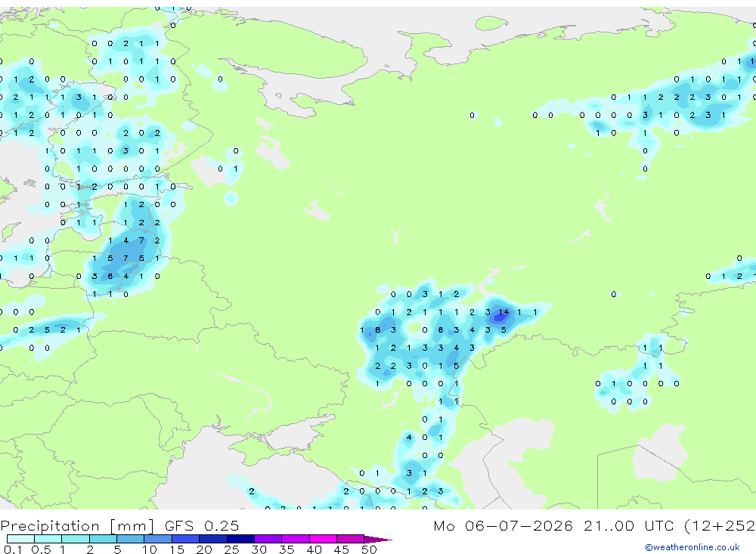Pick the 1–2 mm legend color swatch
The width and height of the screenshot is (756, 554).
[75, 539]
